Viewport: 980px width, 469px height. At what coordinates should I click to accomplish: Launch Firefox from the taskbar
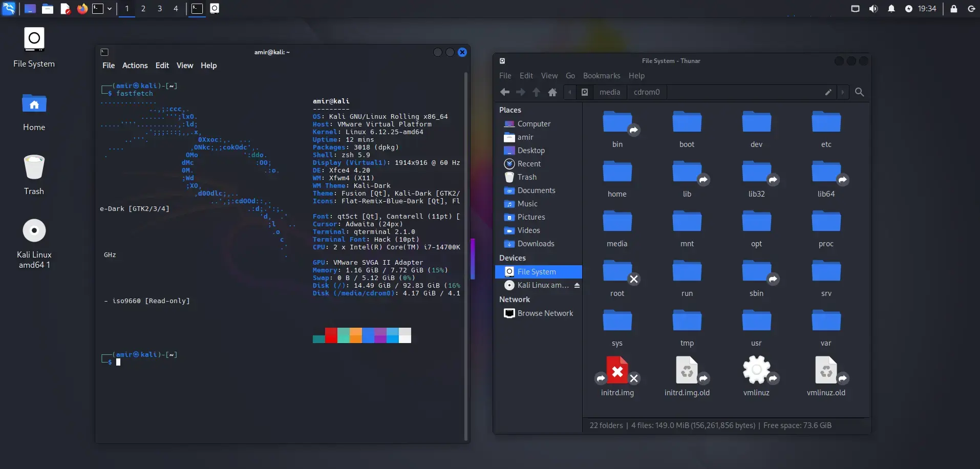click(x=82, y=9)
